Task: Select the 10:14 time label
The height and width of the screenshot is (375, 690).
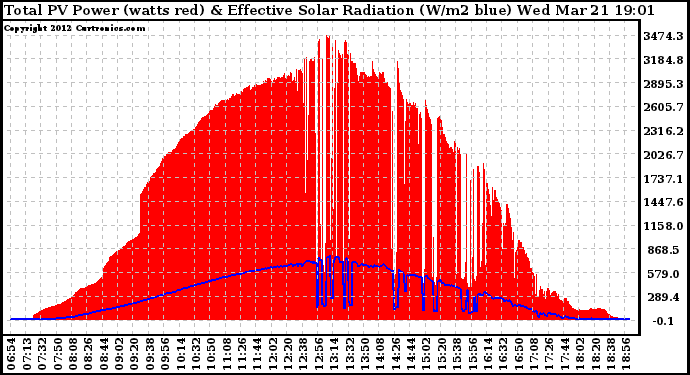Action: coord(181,354)
